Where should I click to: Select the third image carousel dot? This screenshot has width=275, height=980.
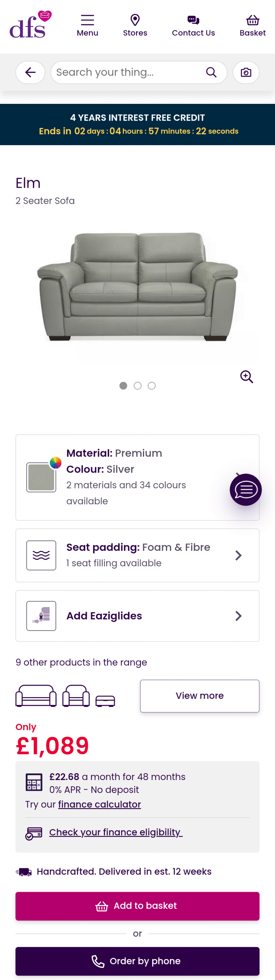tap(152, 386)
